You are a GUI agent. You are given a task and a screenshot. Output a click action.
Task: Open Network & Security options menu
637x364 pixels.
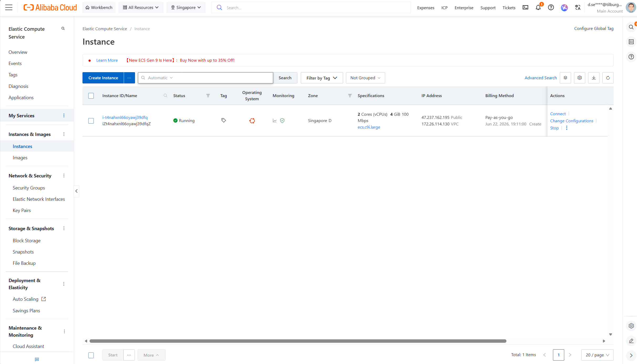pos(64,176)
